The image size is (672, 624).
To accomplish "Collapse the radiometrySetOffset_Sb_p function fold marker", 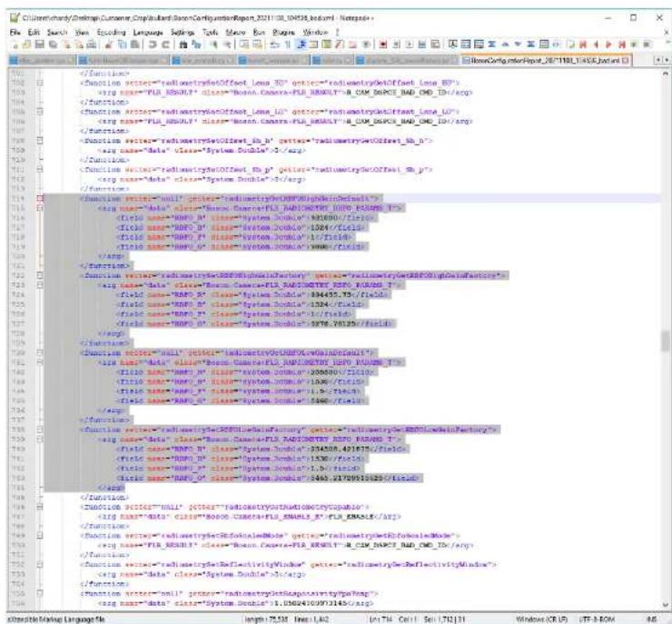I will 40,169.
